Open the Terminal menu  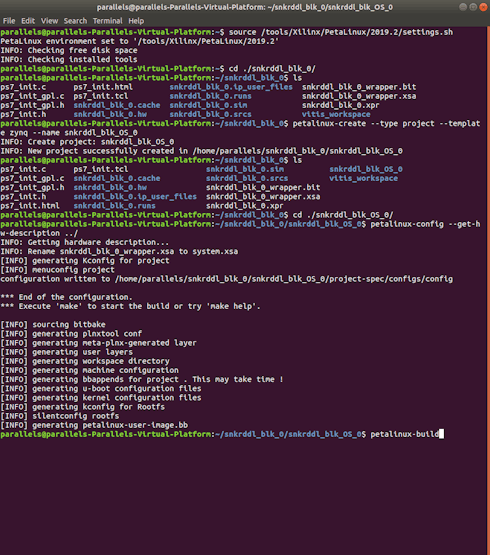[x=108, y=21]
